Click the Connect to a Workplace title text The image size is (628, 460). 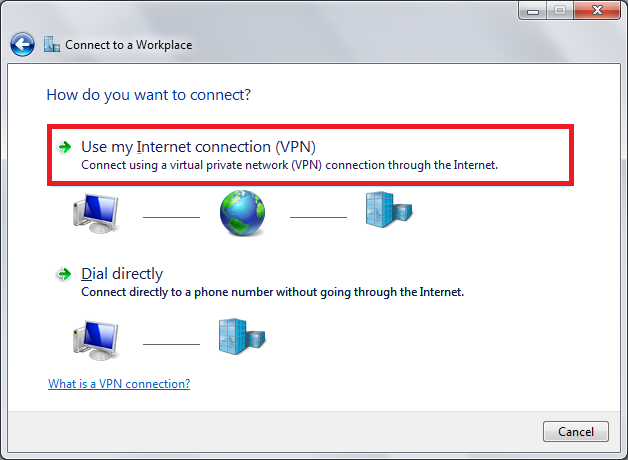point(129,45)
